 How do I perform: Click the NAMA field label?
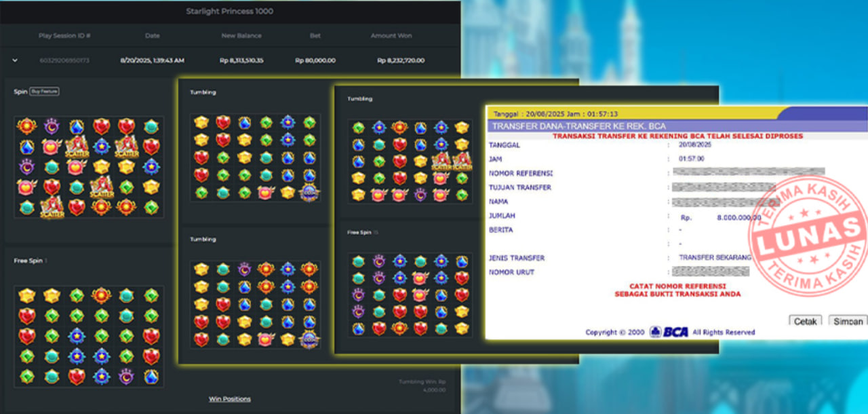click(x=498, y=202)
